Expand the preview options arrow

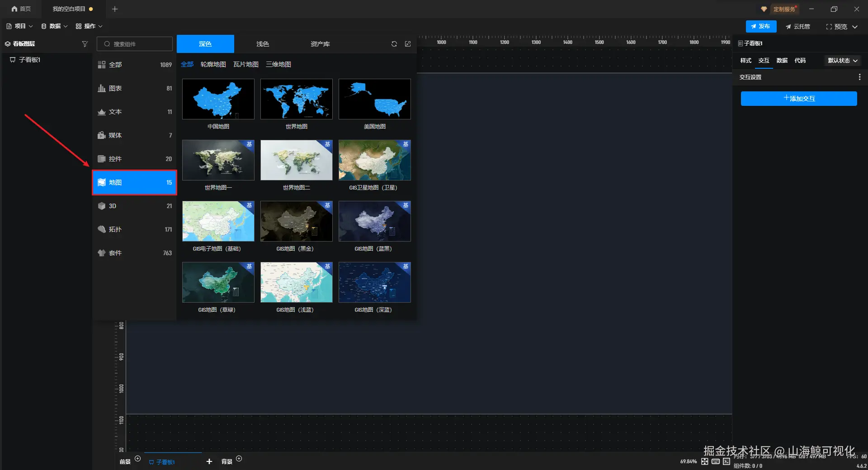point(855,27)
